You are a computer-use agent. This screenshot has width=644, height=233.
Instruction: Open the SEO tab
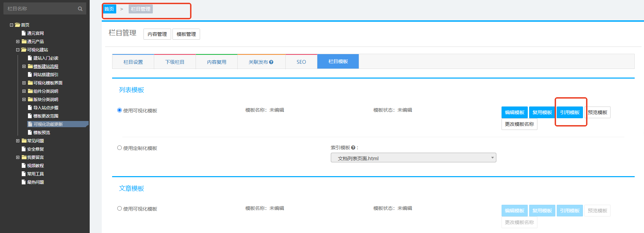click(x=301, y=62)
